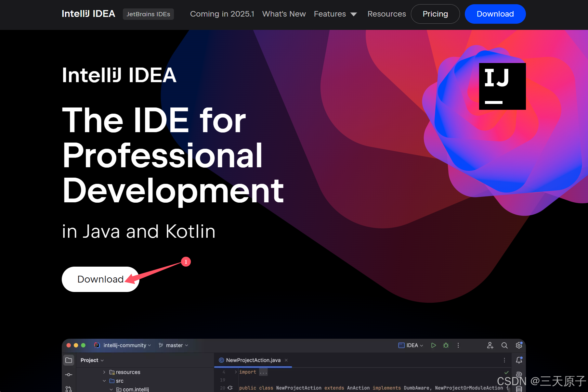588x392 pixels.
Task: Open the Resources menu item
Action: (386, 14)
